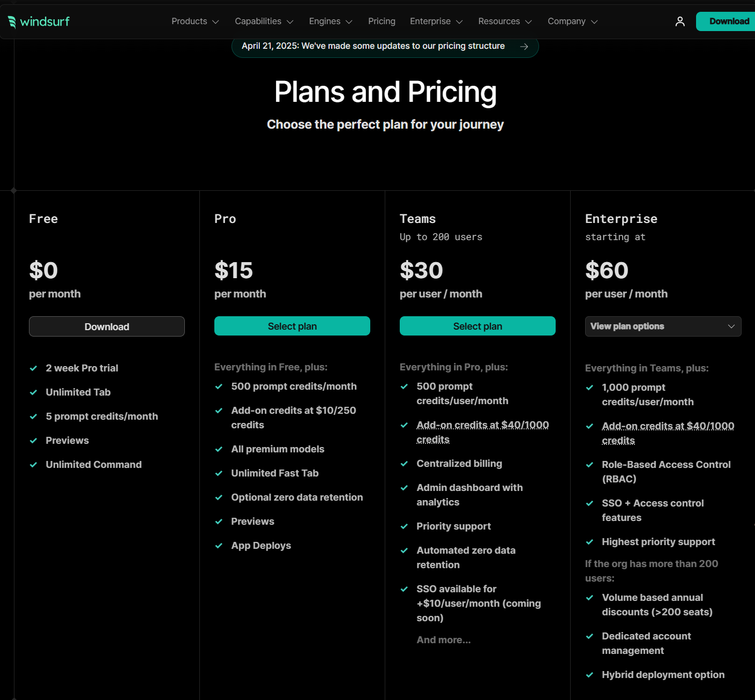
Task: Click 'Up to 200 users' under Teams
Action: [441, 237]
